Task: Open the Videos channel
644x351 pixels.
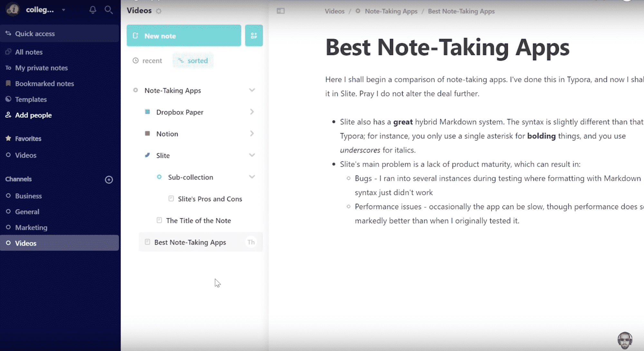Action: click(x=25, y=243)
